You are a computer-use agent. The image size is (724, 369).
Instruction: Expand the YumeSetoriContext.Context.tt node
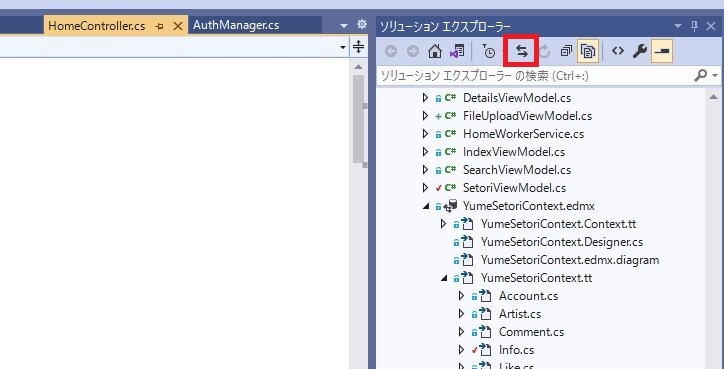[x=443, y=224]
